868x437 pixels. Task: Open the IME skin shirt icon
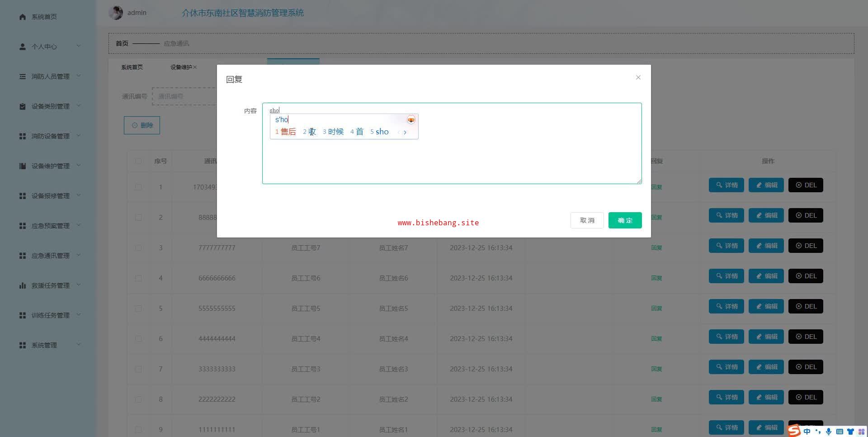tap(850, 432)
